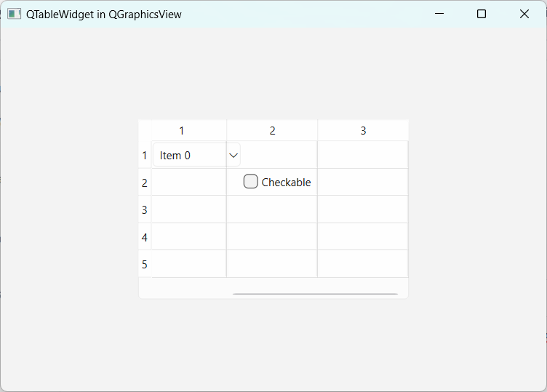Select the empty cell in row 5 column 3
The image size is (547, 392).
tap(363, 264)
